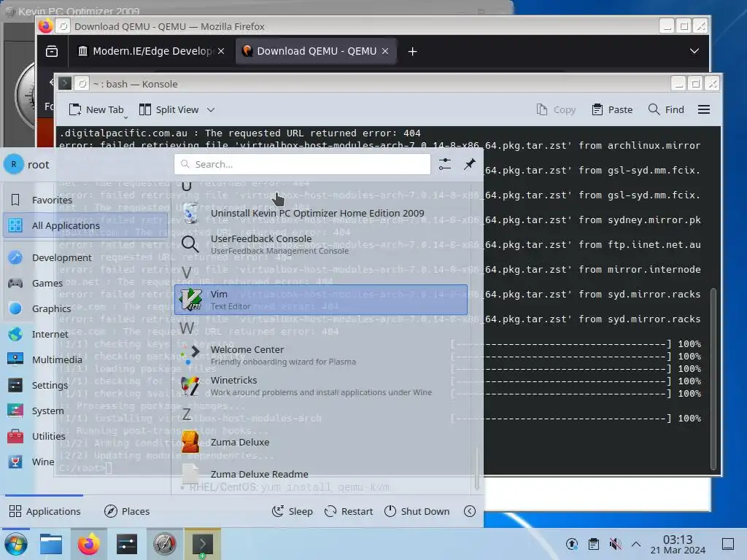Open the Settings category icon
Screen dimensions: 747x560
point(15,385)
